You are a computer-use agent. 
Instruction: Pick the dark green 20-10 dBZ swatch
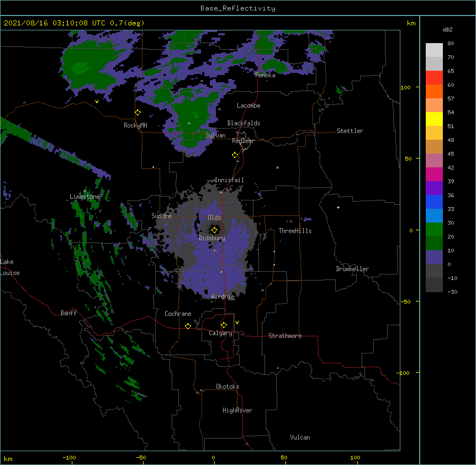pyautogui.click(x=434, y=243)
